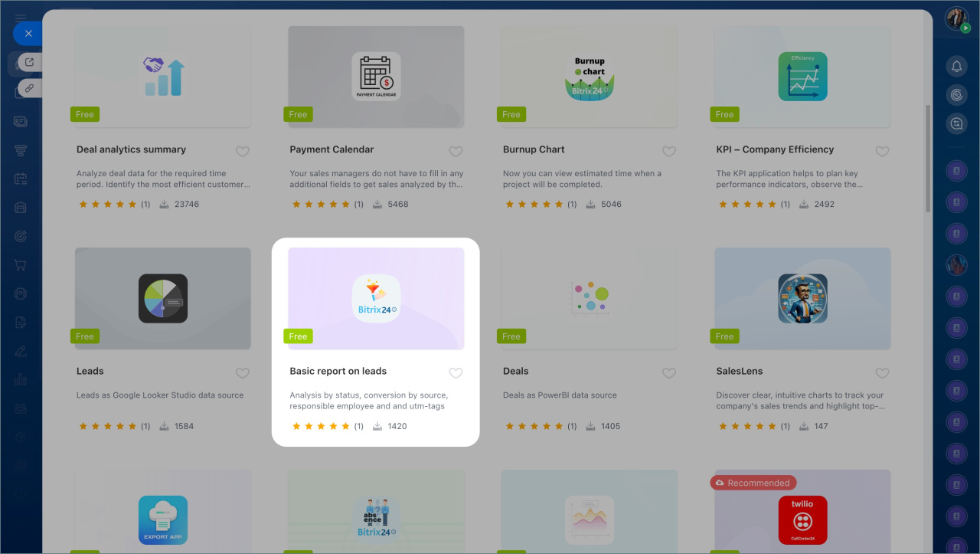Open KPI – Company Efficiency app title

coord(775,149)
